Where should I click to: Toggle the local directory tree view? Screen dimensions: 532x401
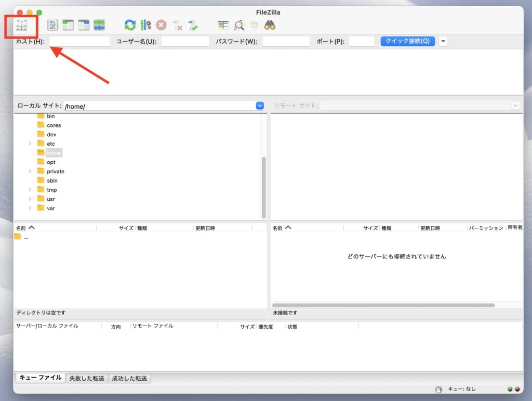point(68,25)
